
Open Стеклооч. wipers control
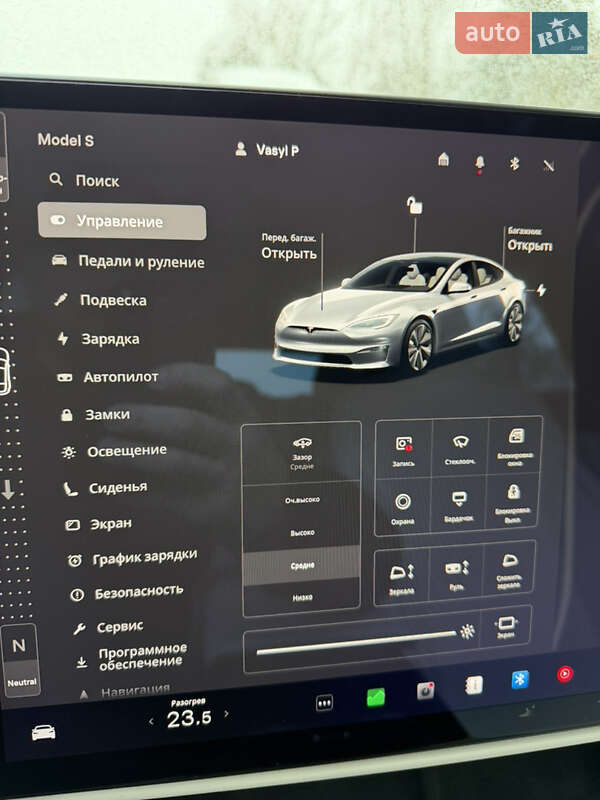click(x=460, y=448)
